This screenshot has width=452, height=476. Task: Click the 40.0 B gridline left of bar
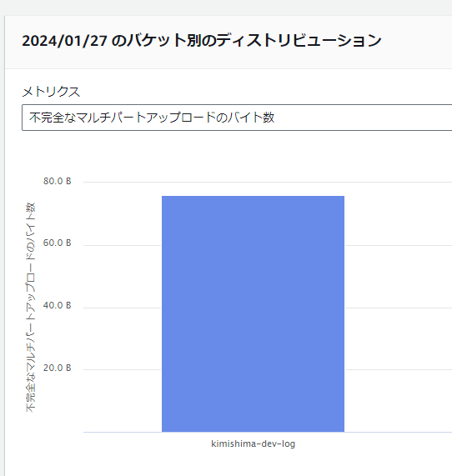tap(122, 308)
